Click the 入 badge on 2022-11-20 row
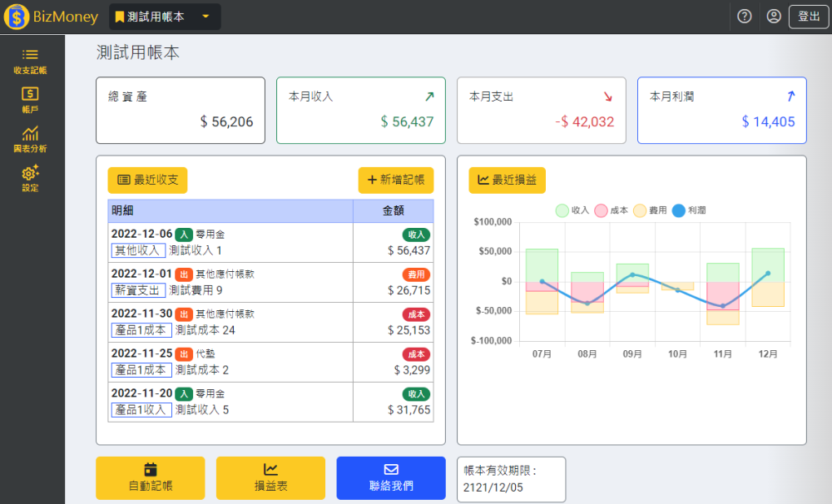 [x=184, y=393]
